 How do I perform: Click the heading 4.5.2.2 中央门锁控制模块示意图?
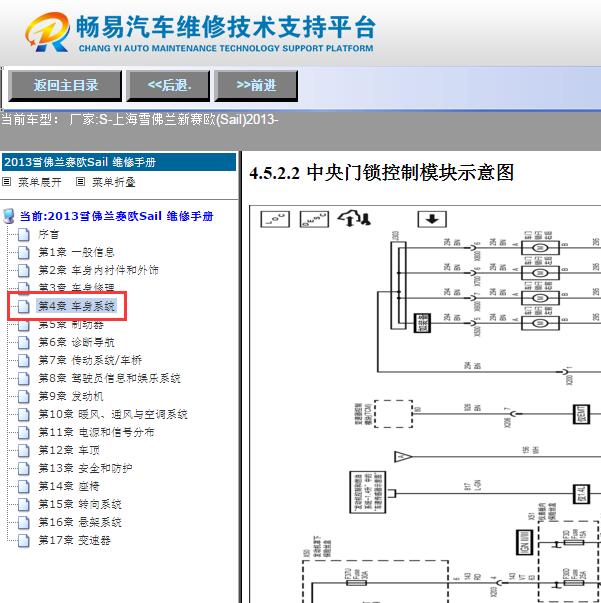(x=381, y=173)
